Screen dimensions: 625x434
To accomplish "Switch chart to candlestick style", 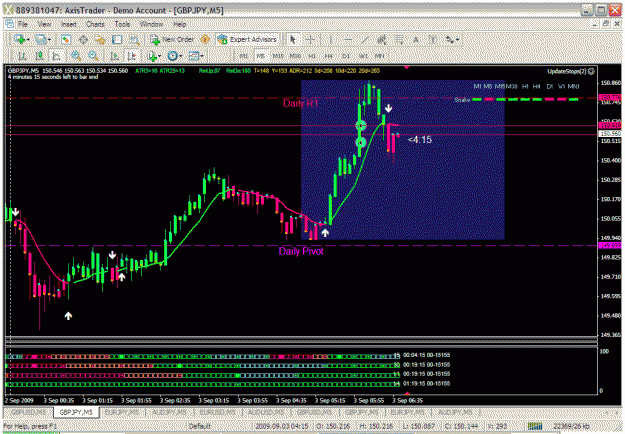I will (39, 56).
